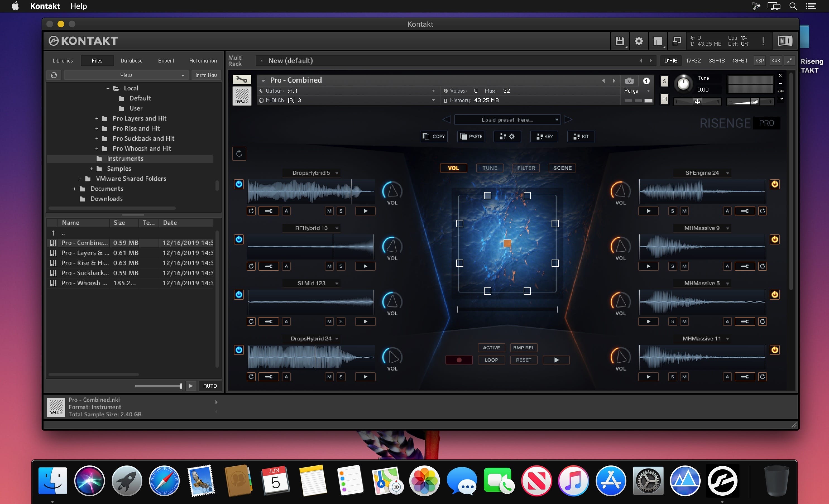Viewport: 829px width, 504px height.
Task: Click the browser audition play button
Action: [x=191, y=386]
